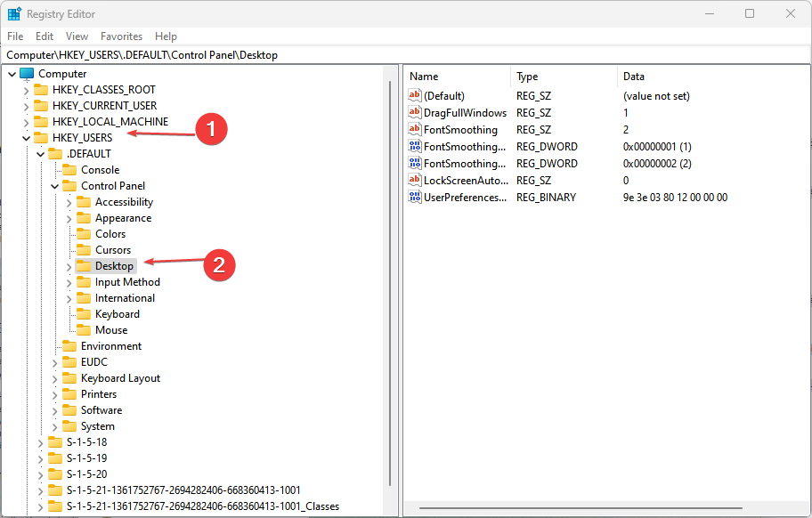Image resolution: width=812 pixels, height=518 pixels.
Task: Click the HKEY_CLASSES_ROOT folder icon
Action: pyautogui.click(x=41, y=90)
